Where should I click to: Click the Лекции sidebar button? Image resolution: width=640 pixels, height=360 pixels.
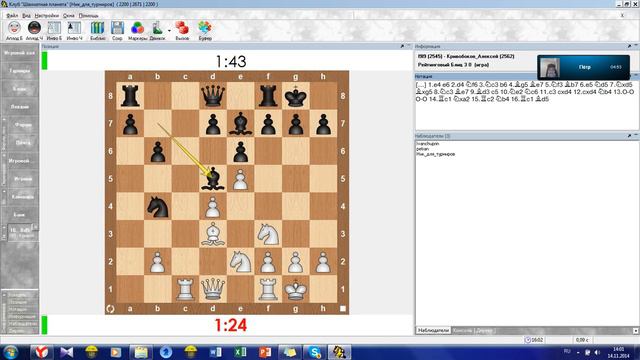click(x=19, y=107)
